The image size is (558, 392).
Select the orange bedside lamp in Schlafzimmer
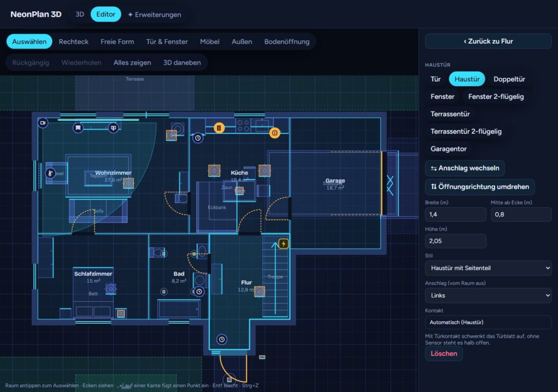121,314
